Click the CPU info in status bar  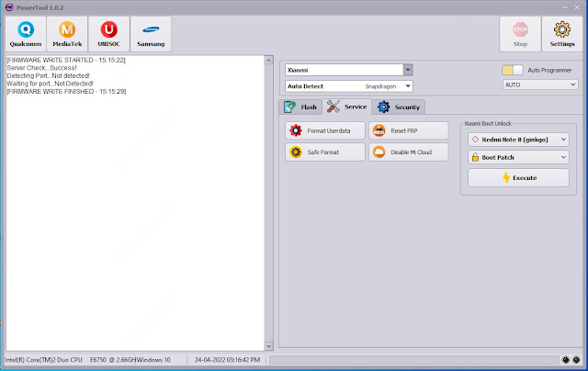pyautogui.click(x=71, y=360)
